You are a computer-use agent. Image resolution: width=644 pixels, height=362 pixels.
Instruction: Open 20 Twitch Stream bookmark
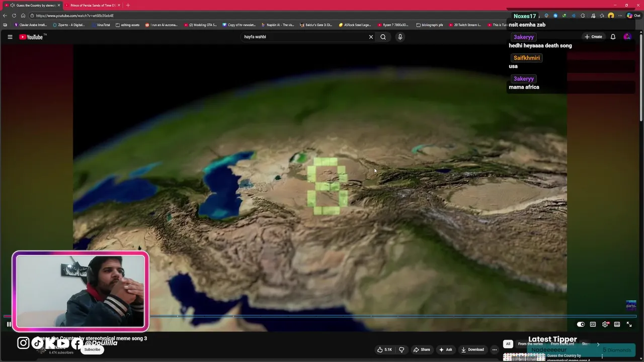click(465, 25)
